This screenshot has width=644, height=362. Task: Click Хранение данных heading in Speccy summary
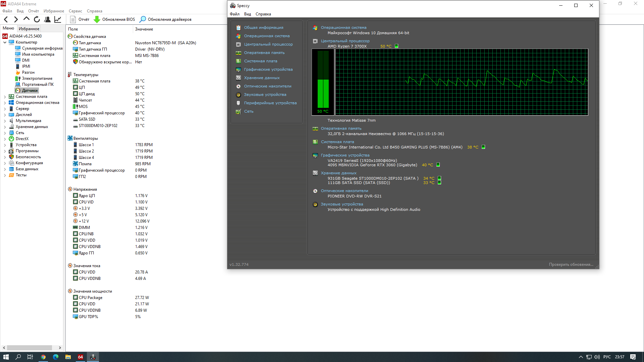pos(339,173)
